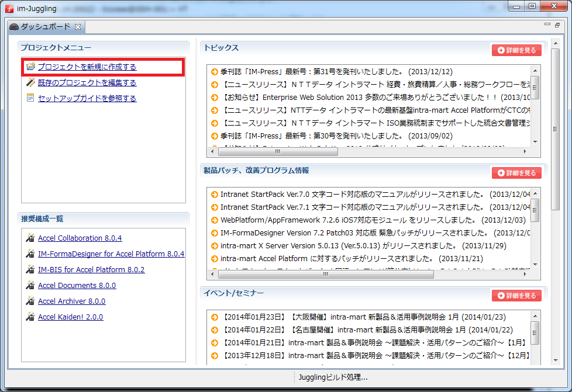Open IM-BIS for Accel Platform 8.0.2 link
The image size is (572, 392).
(91, 269)
